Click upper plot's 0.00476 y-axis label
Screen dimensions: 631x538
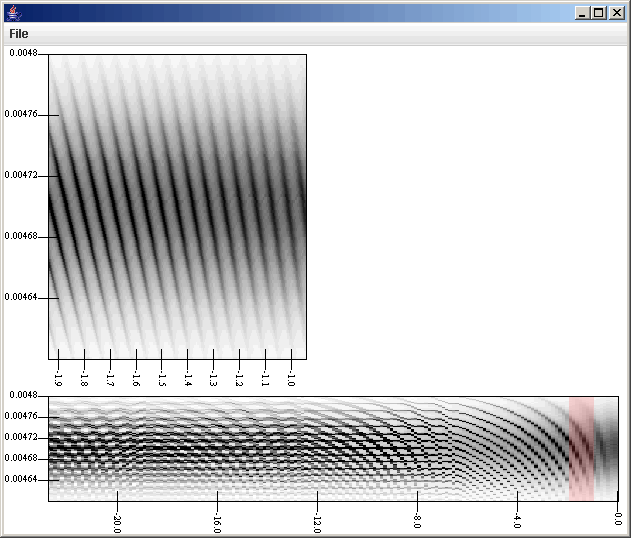[x=21, y=114]
